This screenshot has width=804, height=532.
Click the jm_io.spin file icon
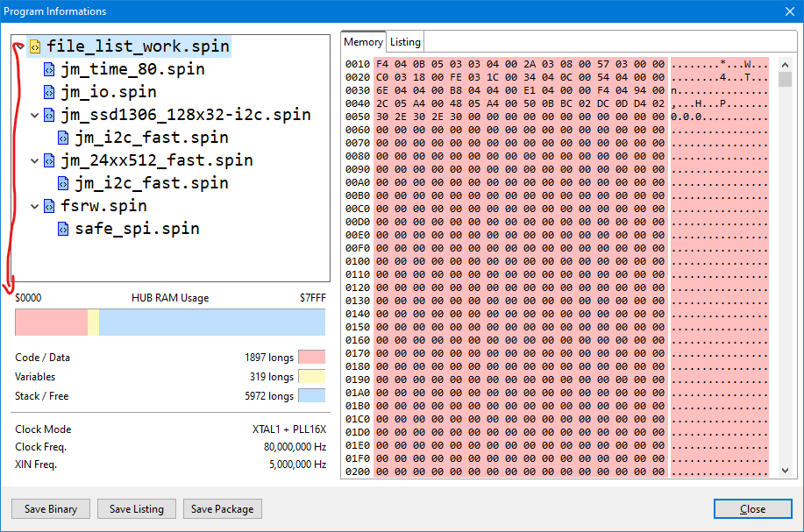point(49,92)
